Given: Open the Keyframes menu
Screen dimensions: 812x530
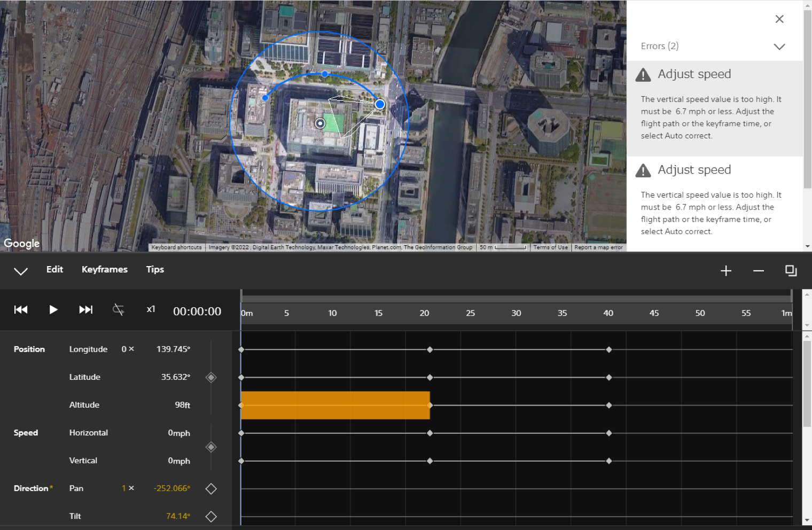Looking at the screenshot, I should [x=105, y=269].
